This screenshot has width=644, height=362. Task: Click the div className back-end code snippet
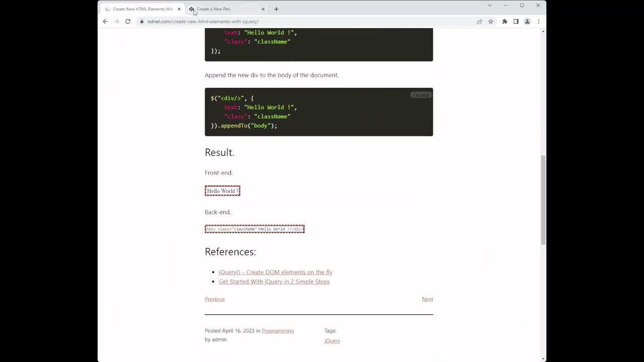(255, 229)
